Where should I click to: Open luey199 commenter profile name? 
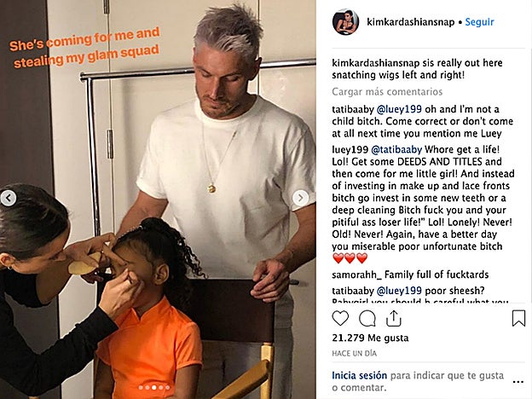point(350,150)
